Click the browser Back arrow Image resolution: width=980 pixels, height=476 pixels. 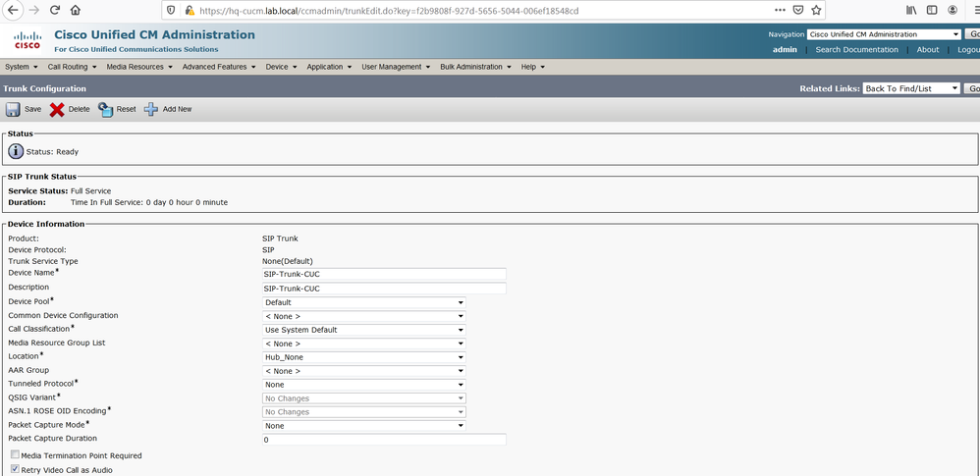(x=13, y=10)
